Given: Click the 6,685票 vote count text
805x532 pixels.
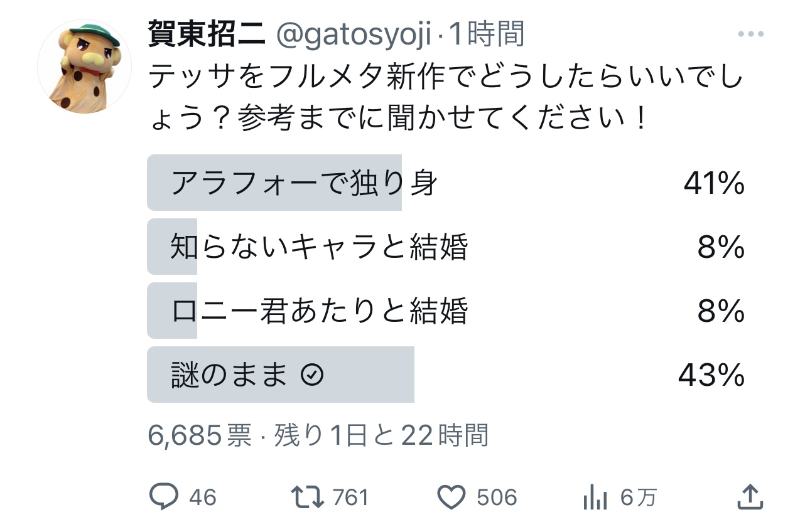Looking at the screenshot, I should point(200,435).
